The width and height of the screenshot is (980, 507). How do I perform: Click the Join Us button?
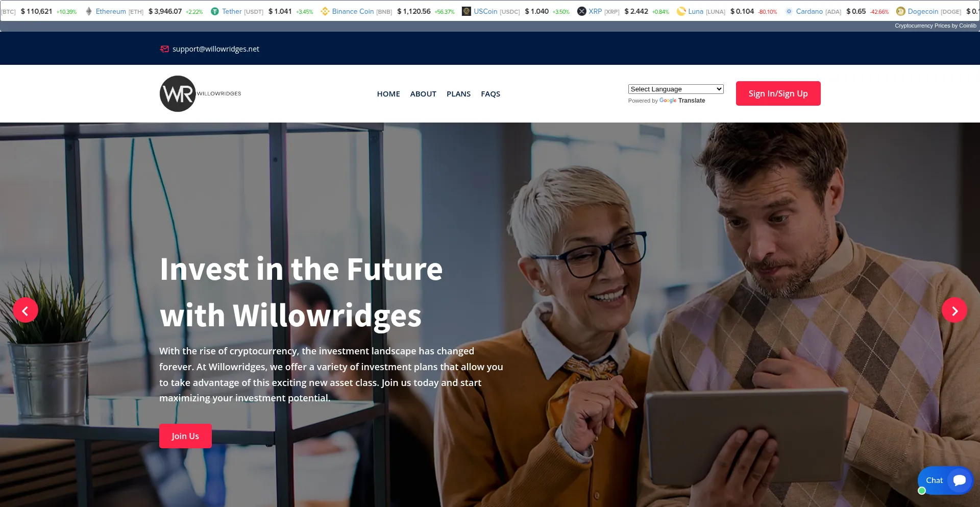pyautogui.click(x=185, y=436)
